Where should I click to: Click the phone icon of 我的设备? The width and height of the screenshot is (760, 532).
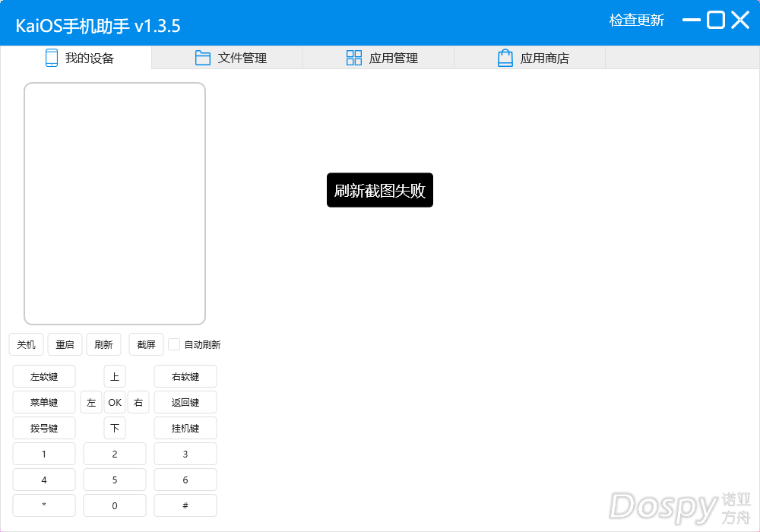click(52, 58)
